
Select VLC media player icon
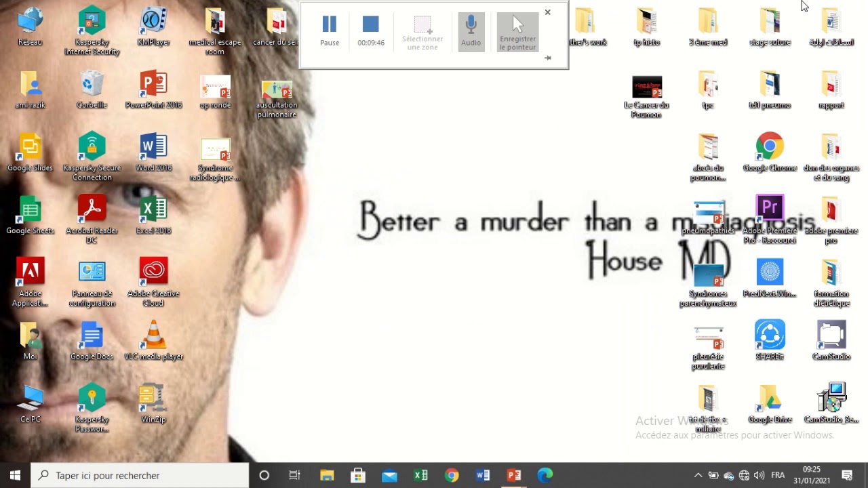pos(153,340)
